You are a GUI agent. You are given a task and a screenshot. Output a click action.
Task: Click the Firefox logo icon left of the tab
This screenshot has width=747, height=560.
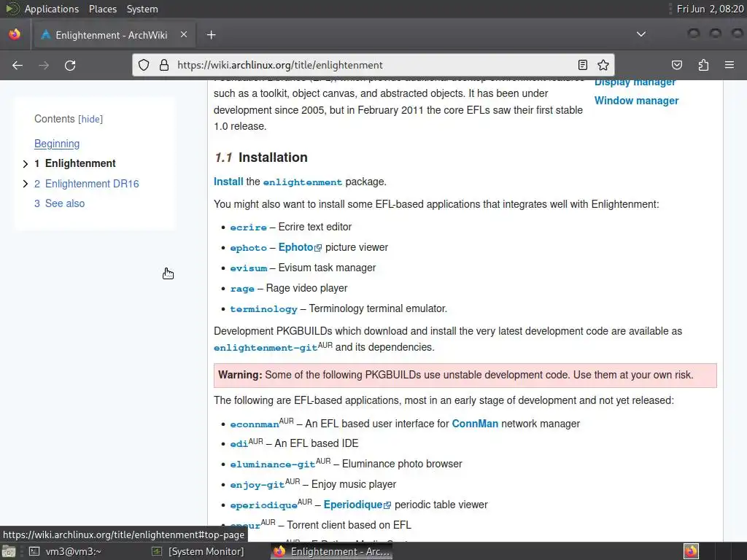pyautogui.click(x=15, y=35)
